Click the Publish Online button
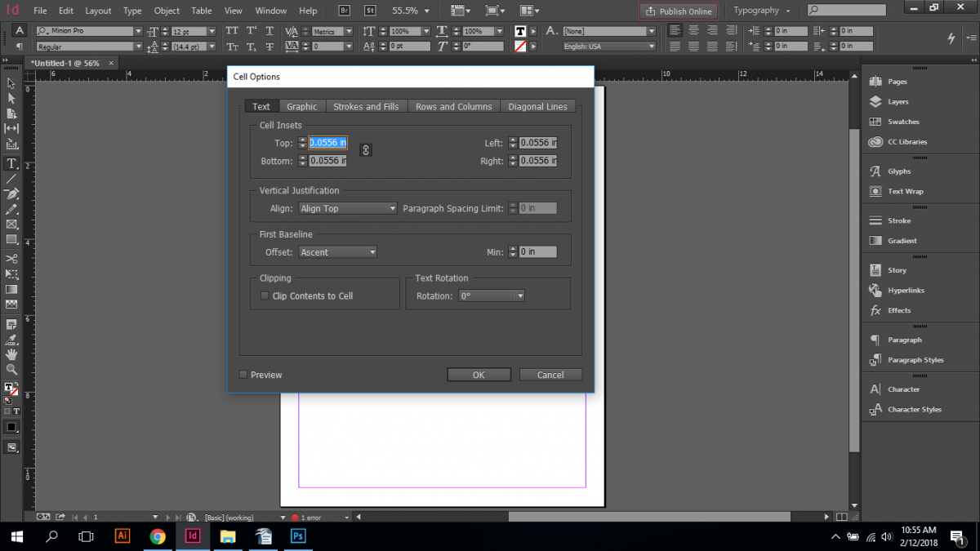The height and width of the screenshot is (551, 980). click(678, 11)
